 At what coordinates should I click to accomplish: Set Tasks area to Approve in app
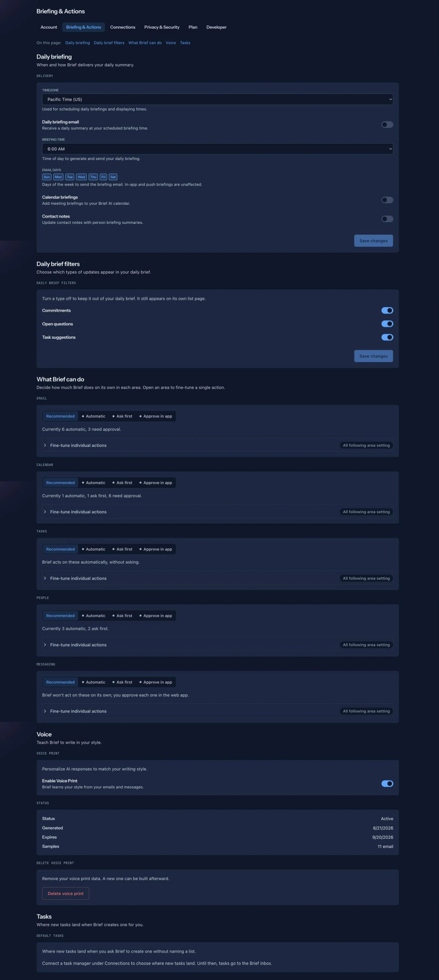pos(156,549)
